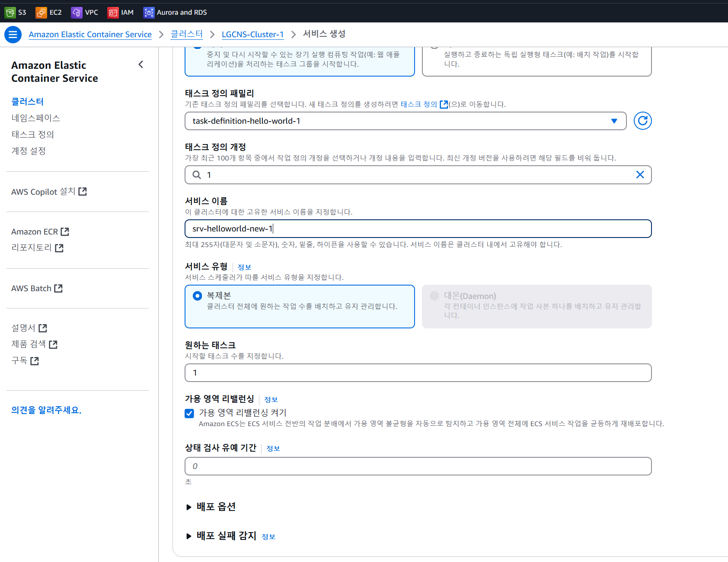Select the 복제본 service type radio

click(x=197, y=296)
